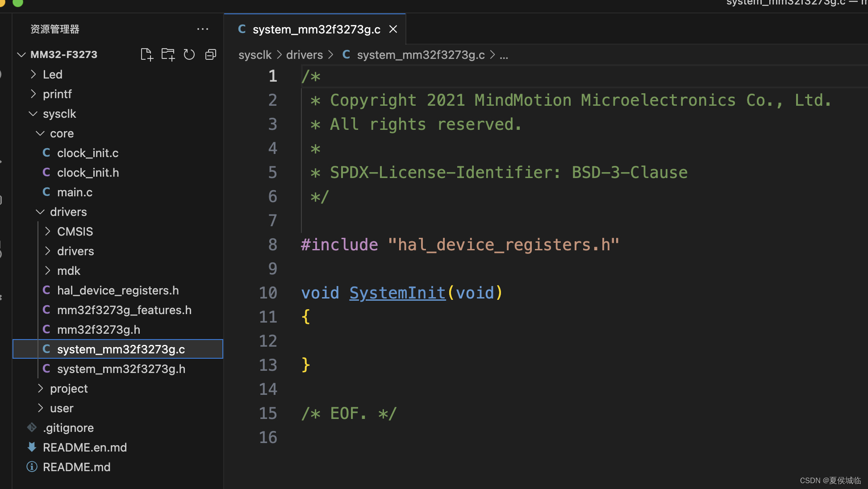The width and height of the screenshot is (868, 489).
Task: Close the system_mm32f3273g.c editor tab
Action: (393, 29)
